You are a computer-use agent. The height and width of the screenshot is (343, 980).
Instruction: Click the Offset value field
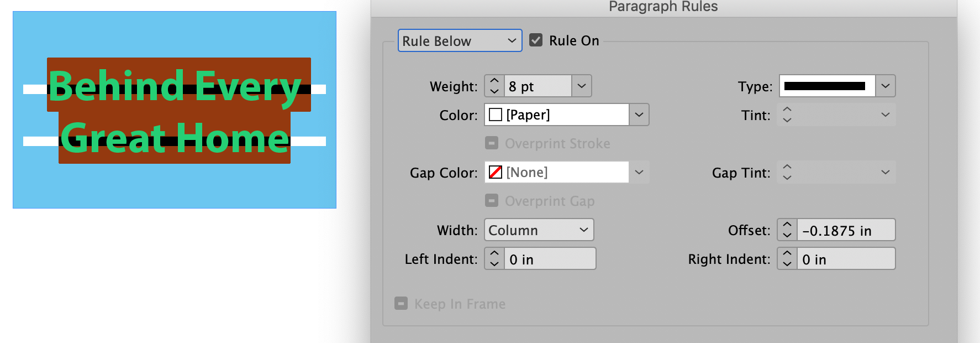(845, 230)
